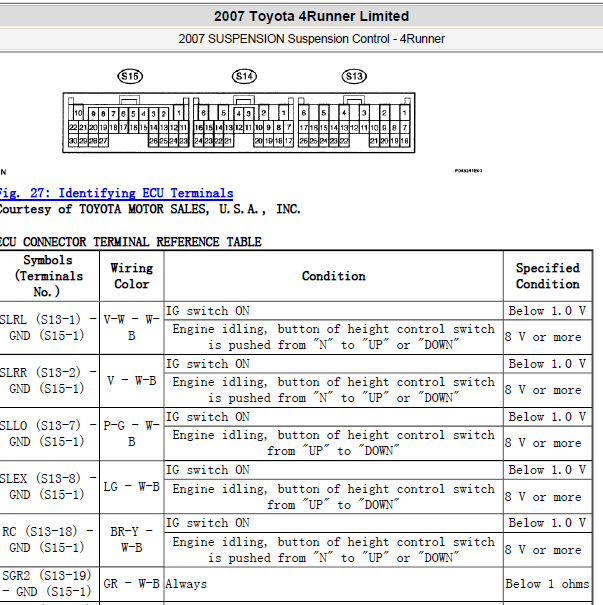
Task: Select 8 V or more in the SLEX row
Action: point(548,497)
